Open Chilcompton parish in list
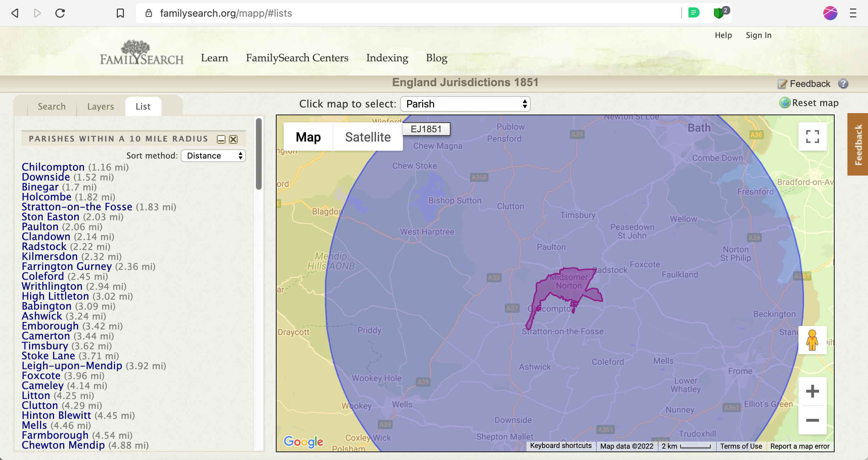This screenshot has width=868, height=460. pos(53,167)
